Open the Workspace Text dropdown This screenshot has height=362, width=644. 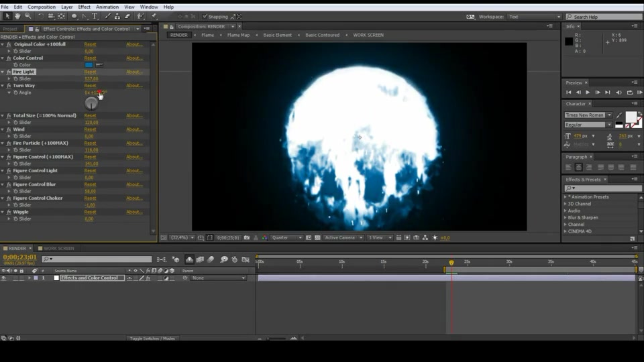535,17
